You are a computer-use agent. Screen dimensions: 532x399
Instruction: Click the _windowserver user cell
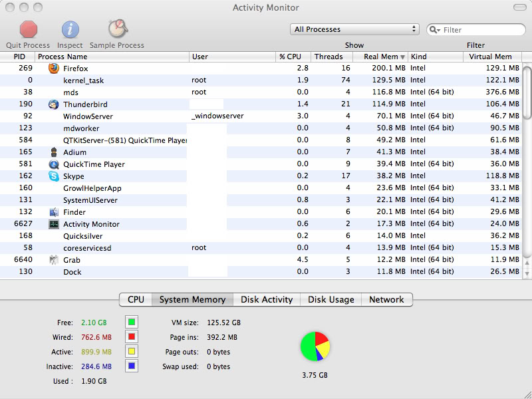coord(217,116)
